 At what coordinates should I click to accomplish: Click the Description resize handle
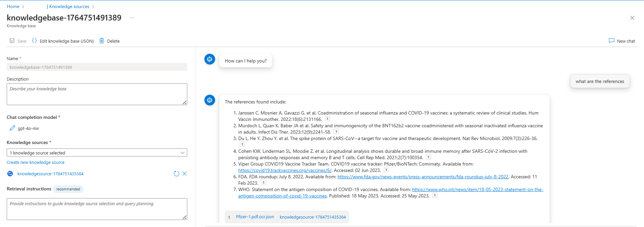pyautogui.click(x=185, y=102)
